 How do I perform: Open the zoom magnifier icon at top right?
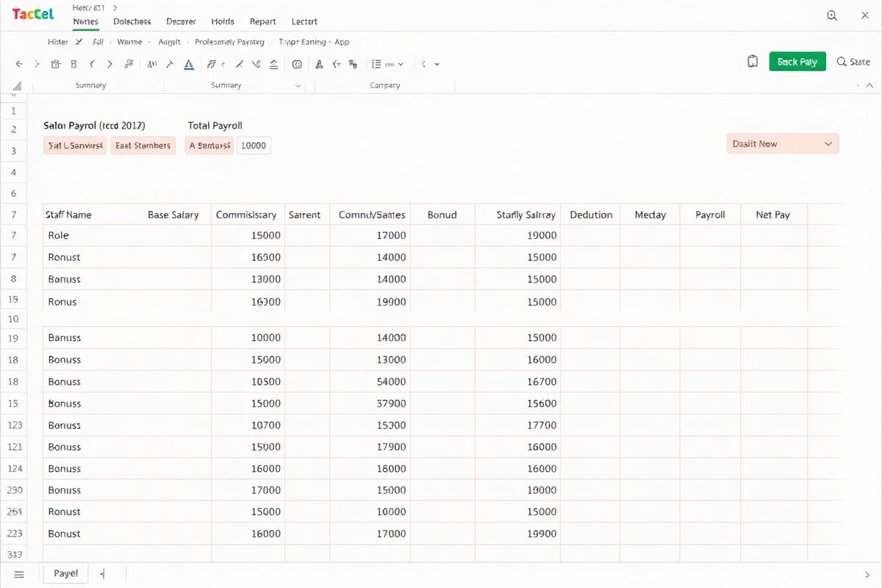point(832,15)
